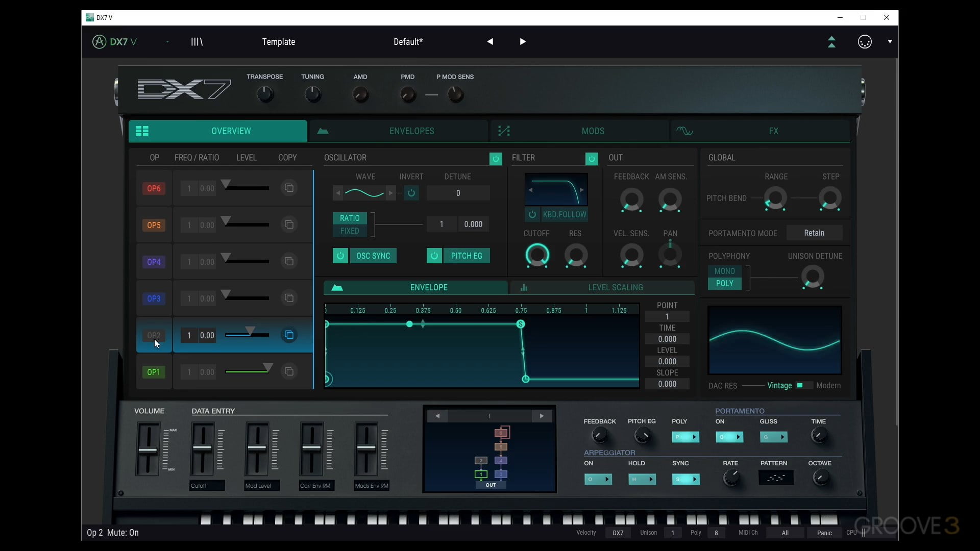Unmute operator OP2

pos(154,335)
